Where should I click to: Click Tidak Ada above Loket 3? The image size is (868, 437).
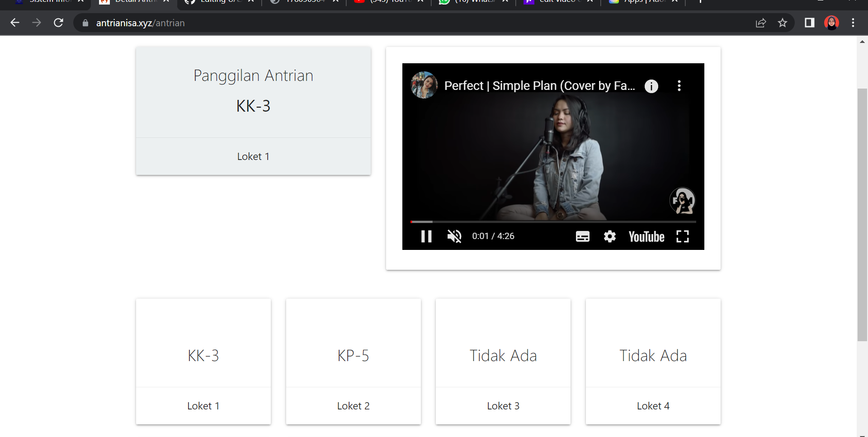[503, 356]
